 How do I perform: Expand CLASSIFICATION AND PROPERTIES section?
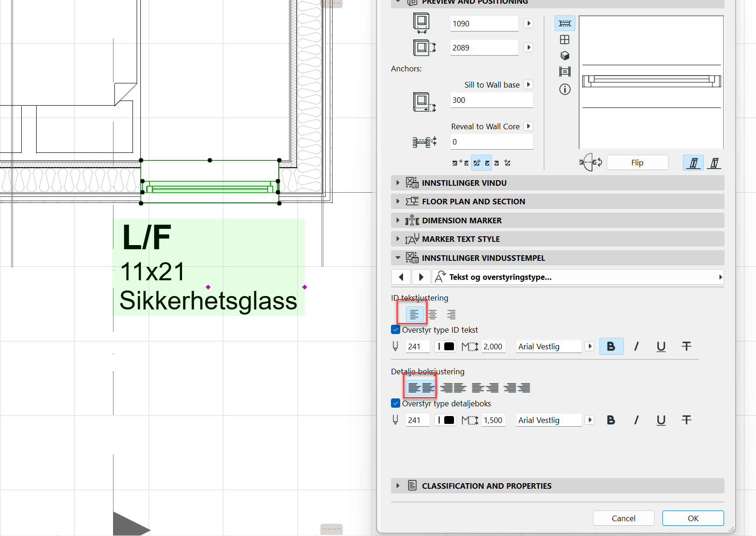[x=398, y=486]
